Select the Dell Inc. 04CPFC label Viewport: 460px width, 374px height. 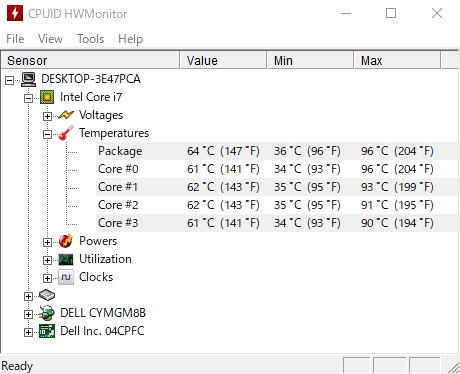click(102, 331)
